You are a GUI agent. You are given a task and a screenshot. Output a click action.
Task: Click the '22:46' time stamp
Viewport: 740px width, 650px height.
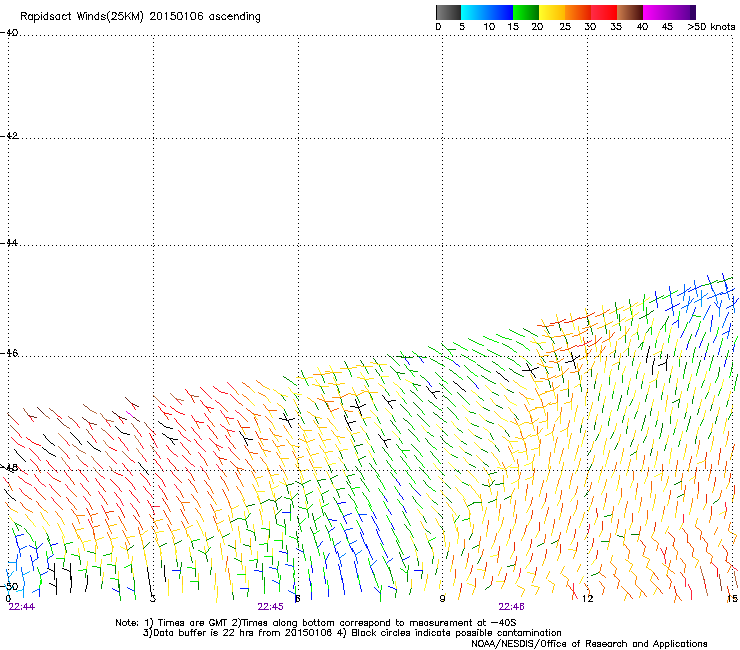(512, 607)
